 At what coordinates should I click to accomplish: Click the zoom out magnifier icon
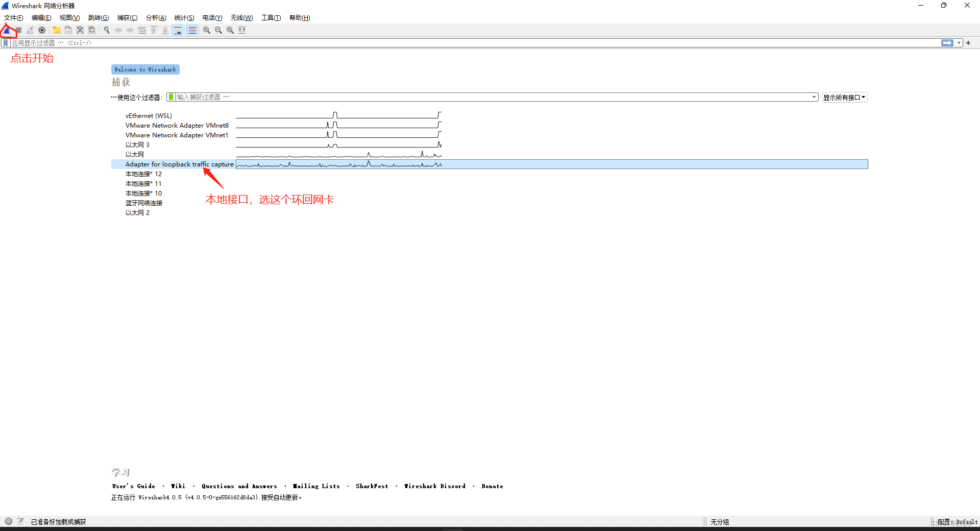(218, 30)
